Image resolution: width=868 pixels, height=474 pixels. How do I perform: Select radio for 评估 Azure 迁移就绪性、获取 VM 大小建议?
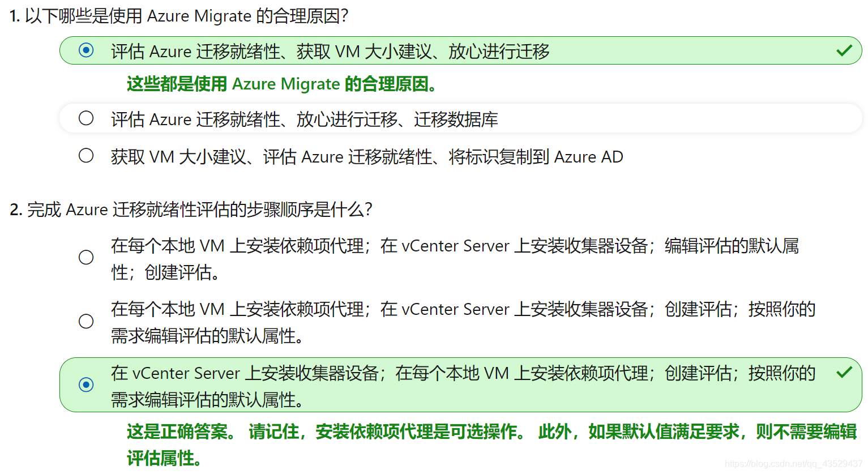(x=86, y=50)
